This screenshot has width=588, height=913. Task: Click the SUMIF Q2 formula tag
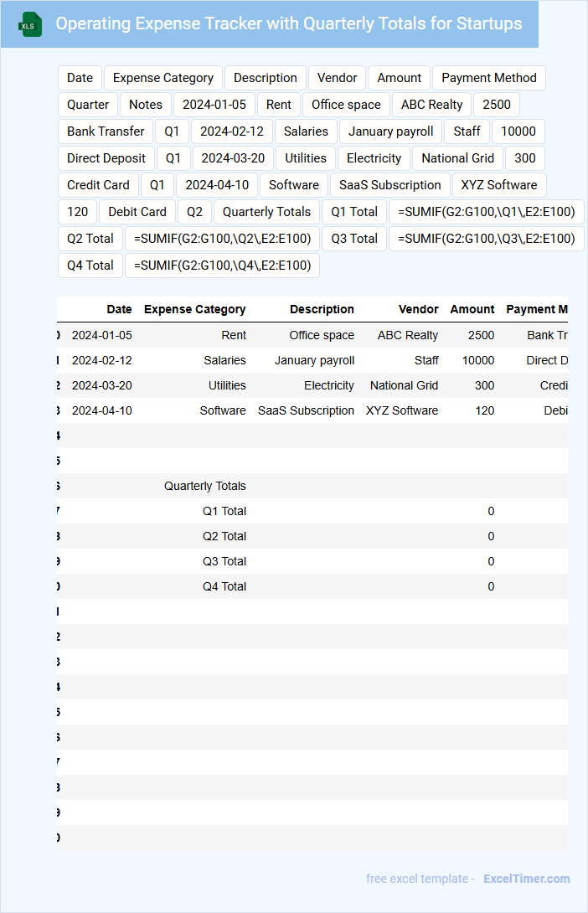click(x=223, y=239)
